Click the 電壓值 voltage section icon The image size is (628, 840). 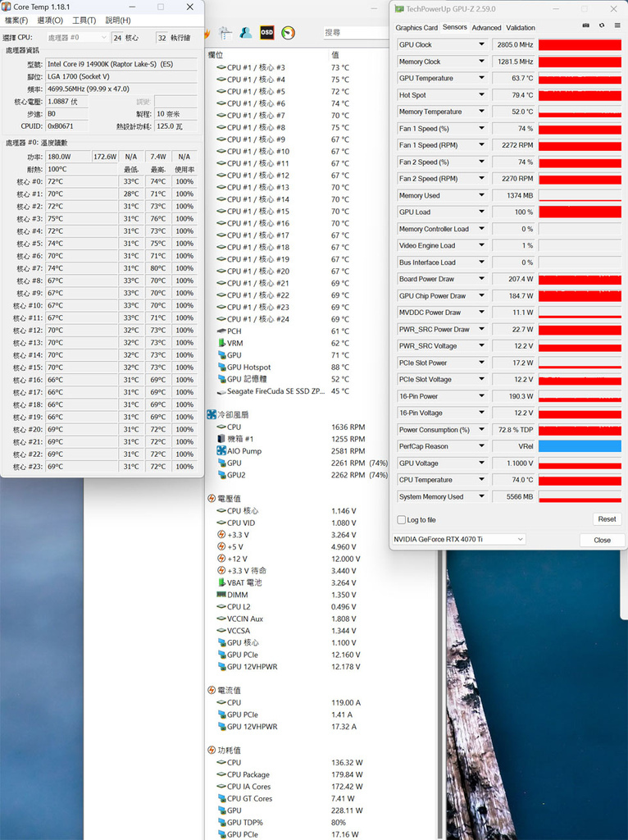coord(212,498)
